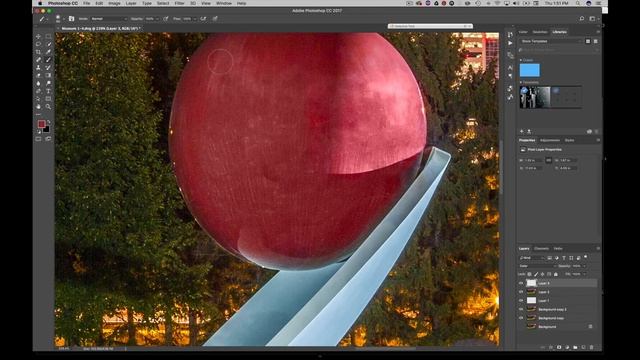The height and width of the screenshot is (360, 640).
Task: Hide Background copy 2 layer
Action: pos(521,309)
